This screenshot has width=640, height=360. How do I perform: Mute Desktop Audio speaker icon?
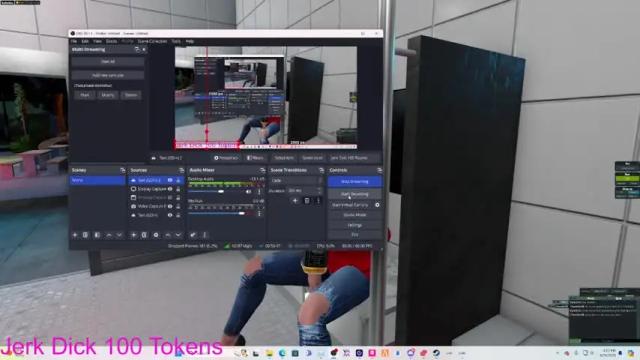click(249, 191)
